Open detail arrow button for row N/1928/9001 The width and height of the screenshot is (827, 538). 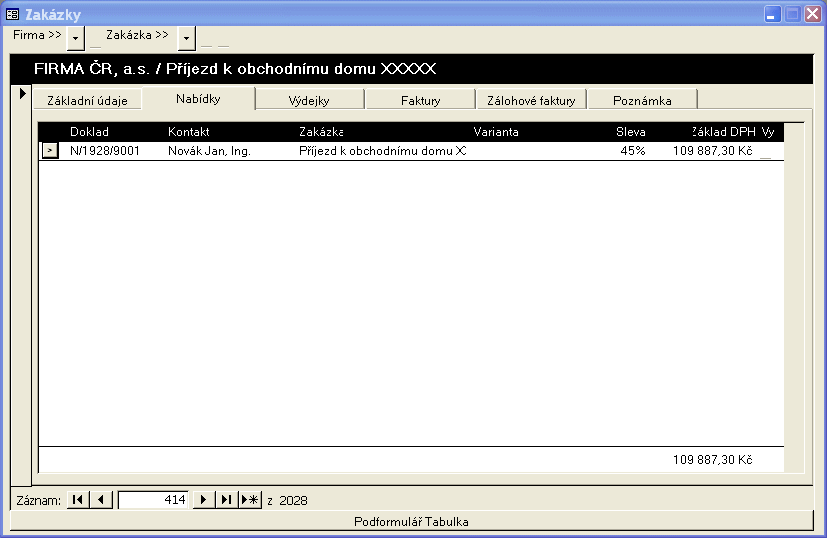click(50, 151)
